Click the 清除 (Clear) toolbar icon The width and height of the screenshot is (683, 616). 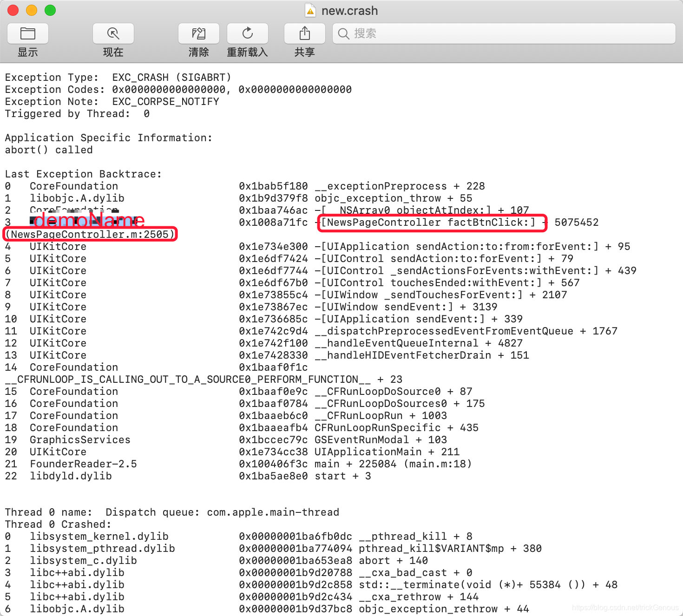tap(199, 33)
